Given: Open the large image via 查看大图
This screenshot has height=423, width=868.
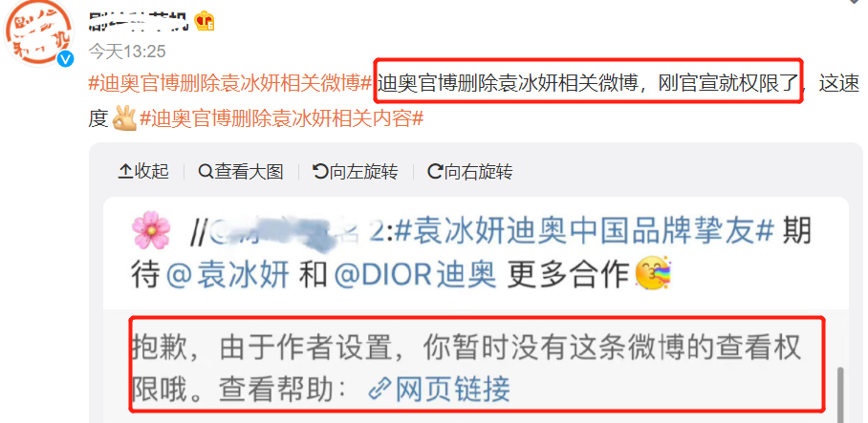Looking at the screenshot, I should pos(241,172).
